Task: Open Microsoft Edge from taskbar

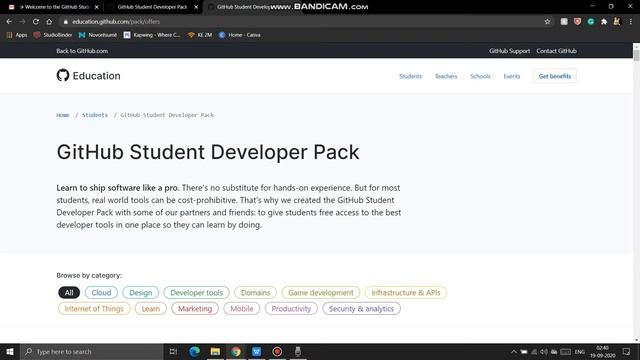Action: tap(194, 351)
